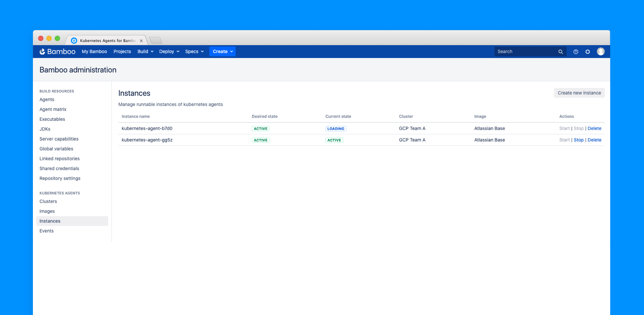Click the browser tab favicon icon
The image size is (644, 315).
74,41
